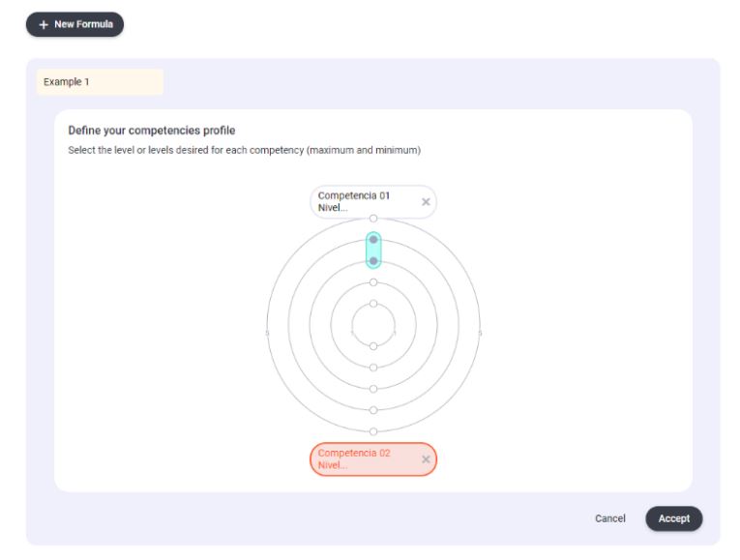
Task: Click the Example 1 formula name field
Action: pyautogui.click(x=100, y=82)
